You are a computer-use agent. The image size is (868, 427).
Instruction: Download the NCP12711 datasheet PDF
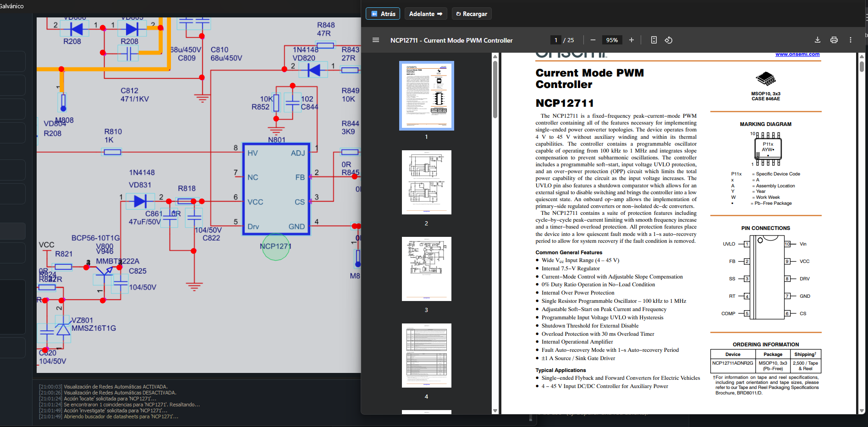[x=817, y=40]
